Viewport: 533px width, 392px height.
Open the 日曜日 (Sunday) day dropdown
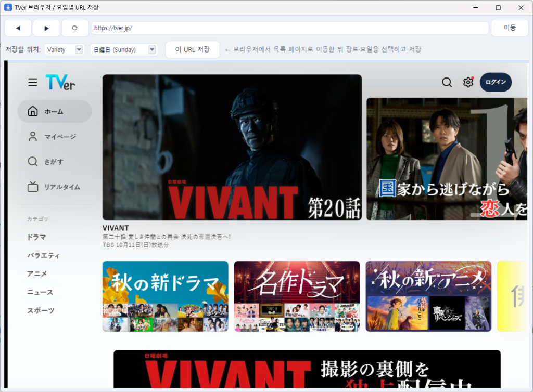[124, 49]
